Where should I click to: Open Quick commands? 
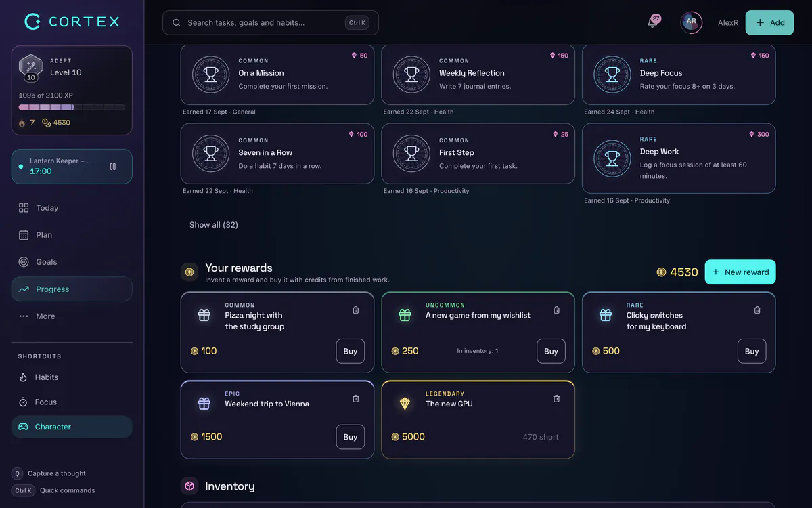tap(53, 490)
